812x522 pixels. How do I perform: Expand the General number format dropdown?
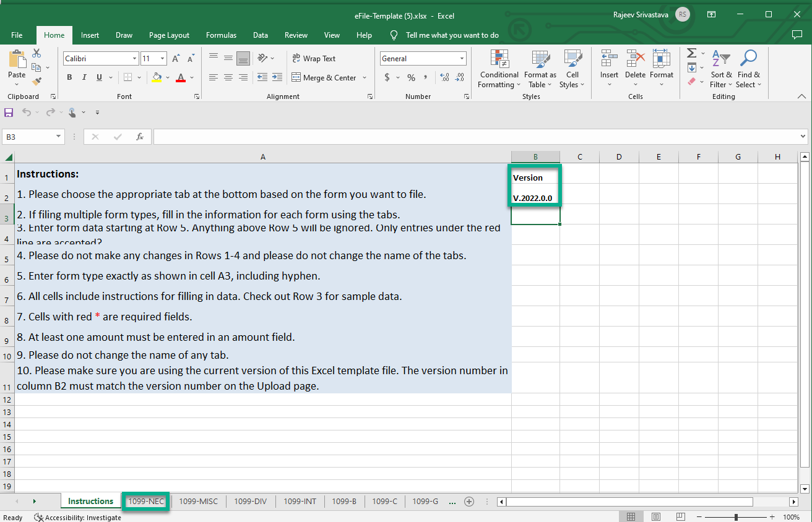pyautogui.click(x=462, y=59)
